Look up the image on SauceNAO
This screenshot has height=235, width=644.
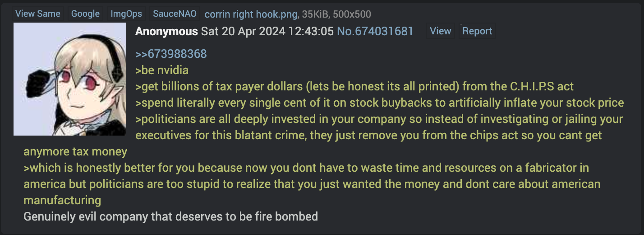(175, 14)
